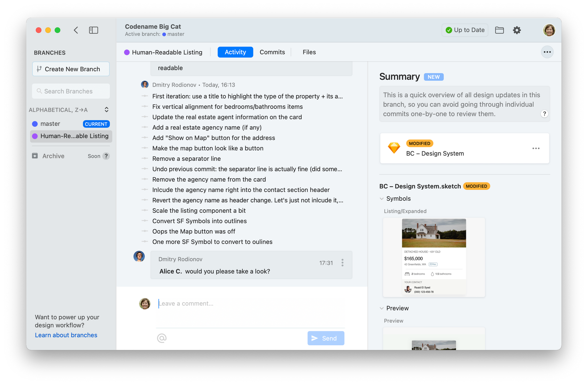Viewport: 588px width, 385px height.
Task: Select Human-Re...able Listing branch in sidebar
Action: pos(71,136)
